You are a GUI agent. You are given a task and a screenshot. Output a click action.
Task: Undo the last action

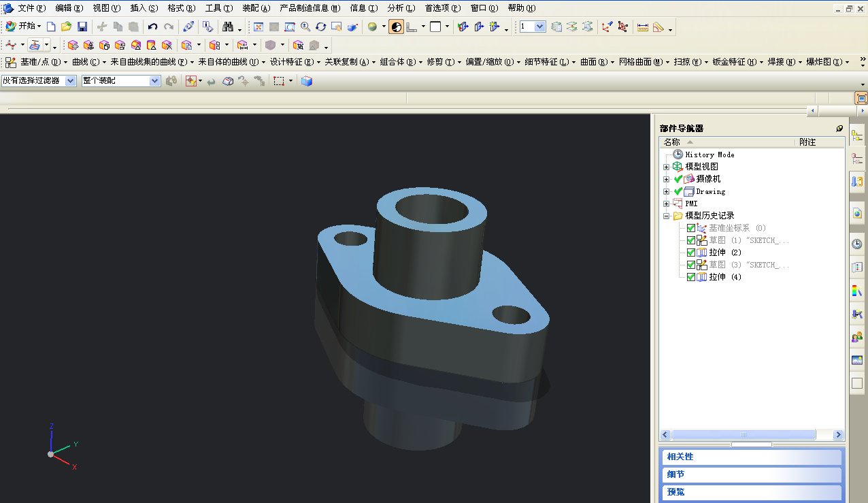152,27
